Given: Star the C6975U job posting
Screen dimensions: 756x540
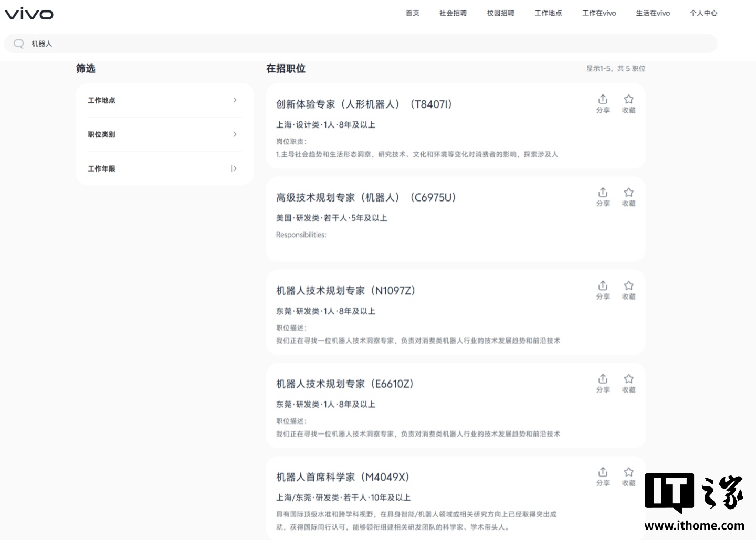Looking at the screenshot, I should [x=628, y=197].
